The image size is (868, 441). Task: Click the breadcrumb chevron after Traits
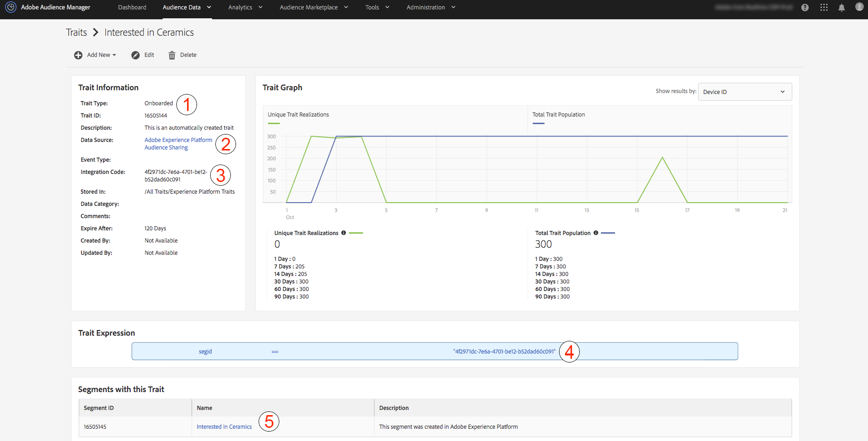point(95,32)
